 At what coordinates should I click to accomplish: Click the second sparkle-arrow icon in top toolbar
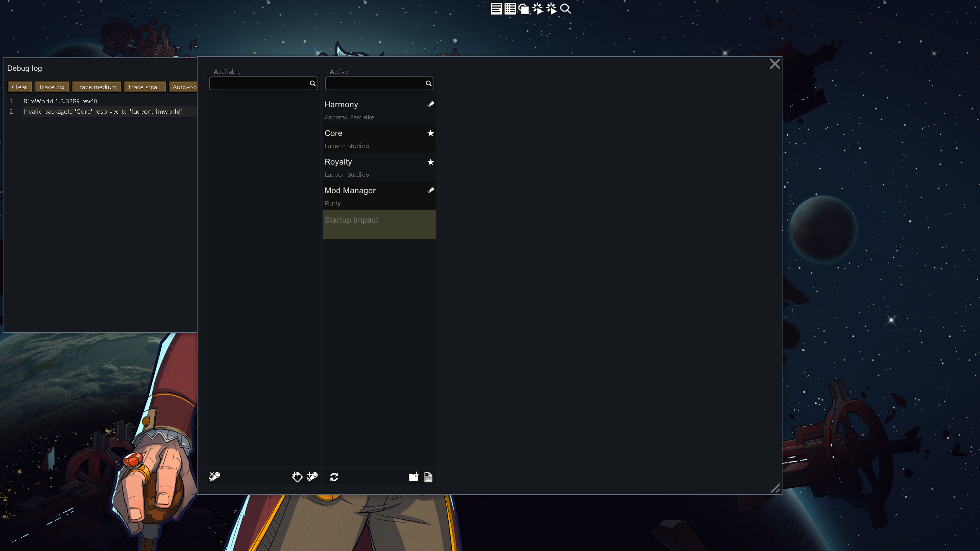(551, 9)
